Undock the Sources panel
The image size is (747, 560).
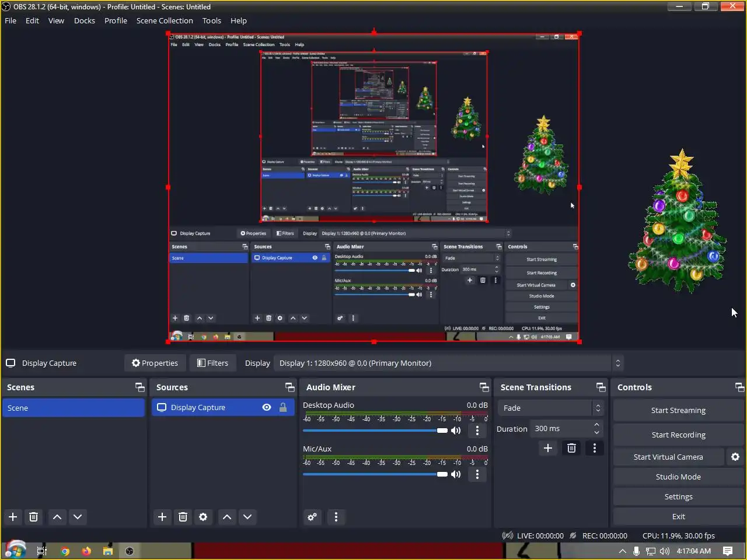pos(289,387)
